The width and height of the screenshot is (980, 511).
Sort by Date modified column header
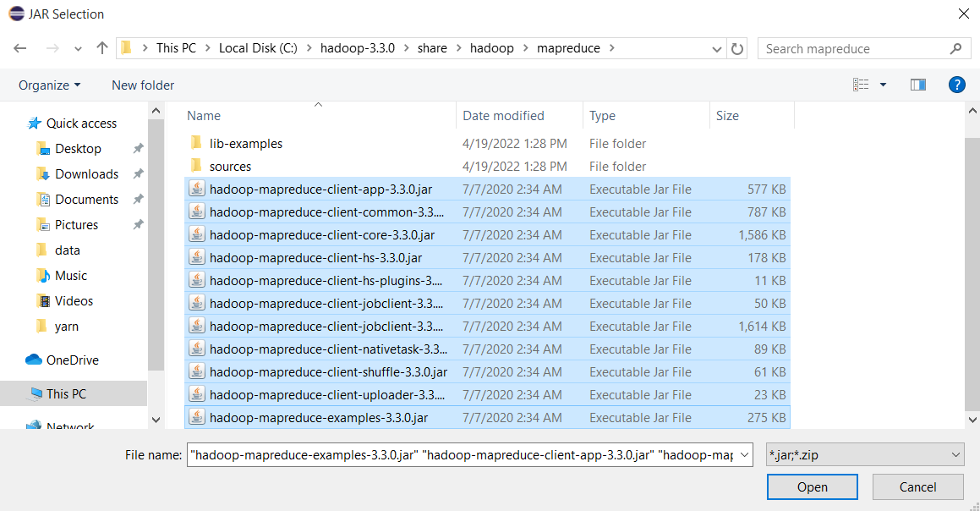(x=503, y=116)
